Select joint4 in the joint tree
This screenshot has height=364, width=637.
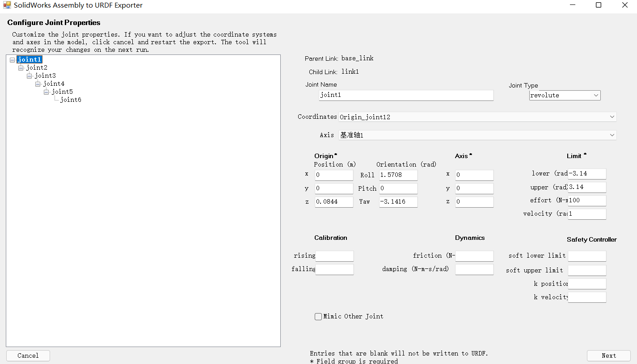coord(54,84)
